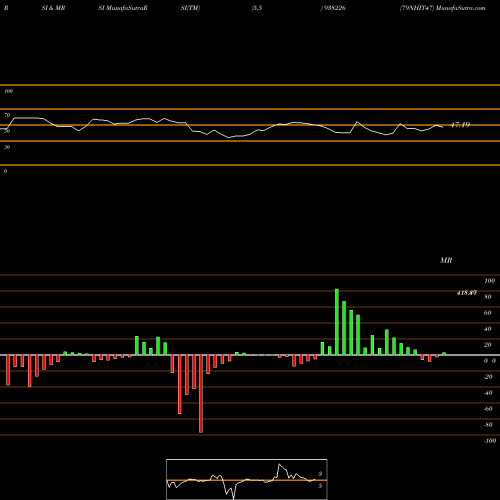Click the RSI axis label '70'
This screenshot has width=500, height=500.
[x=7, y=115]
